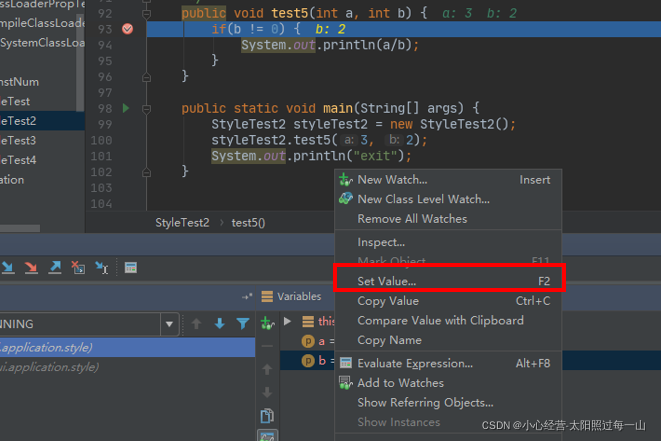Select the Variables panel tab
The image size is (661, 441).
tap(291, 296)
